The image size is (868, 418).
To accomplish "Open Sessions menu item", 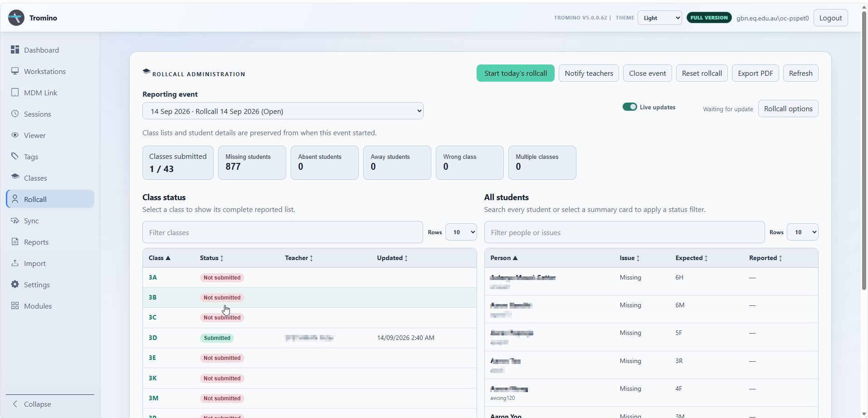I will pyautogui.click(x=50, y=114).
